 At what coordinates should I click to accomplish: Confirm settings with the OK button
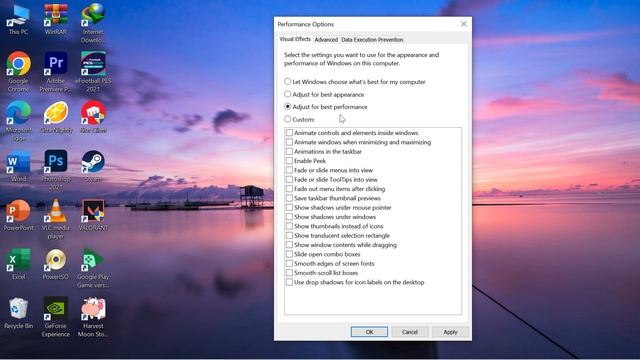click(x=369, y=332)
